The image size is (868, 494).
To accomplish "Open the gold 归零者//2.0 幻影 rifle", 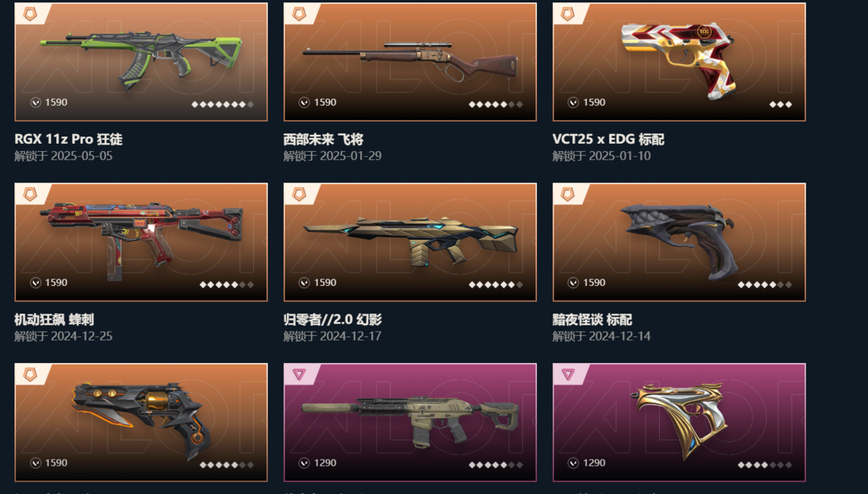I will [x=410, y=242].
